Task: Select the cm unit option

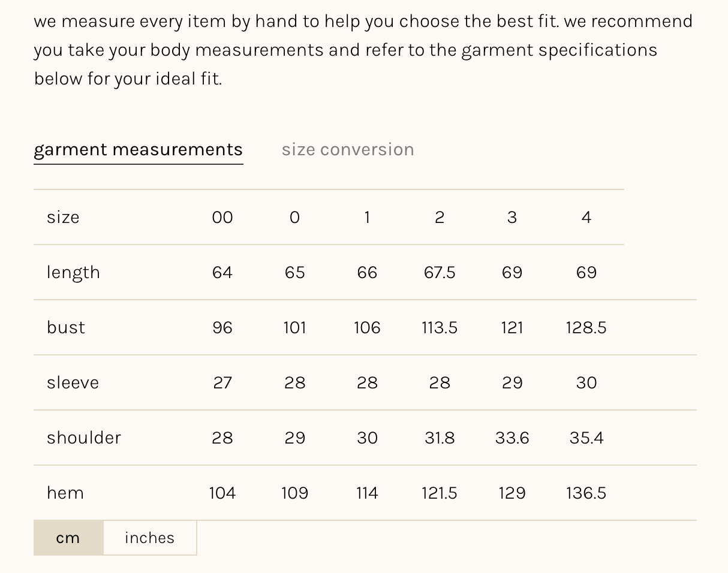Action: (68, 538)
